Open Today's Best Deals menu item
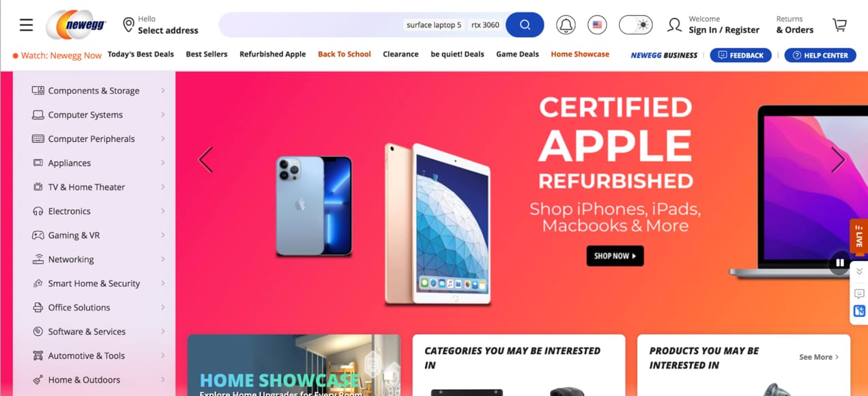Image resolution: width=868 pixels, height=396 pixels. coord(141,55)
